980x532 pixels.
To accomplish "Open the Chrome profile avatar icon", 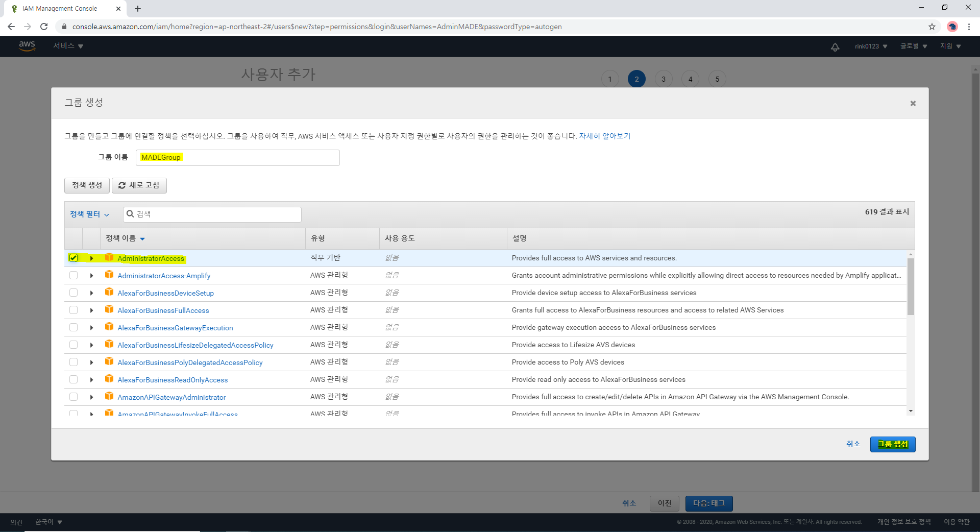I will [x=952, y=27].
